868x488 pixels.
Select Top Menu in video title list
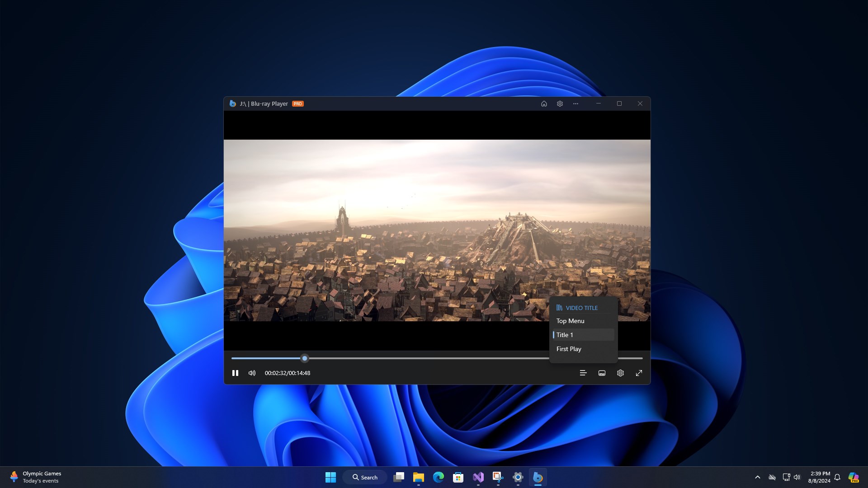[570, 321]
